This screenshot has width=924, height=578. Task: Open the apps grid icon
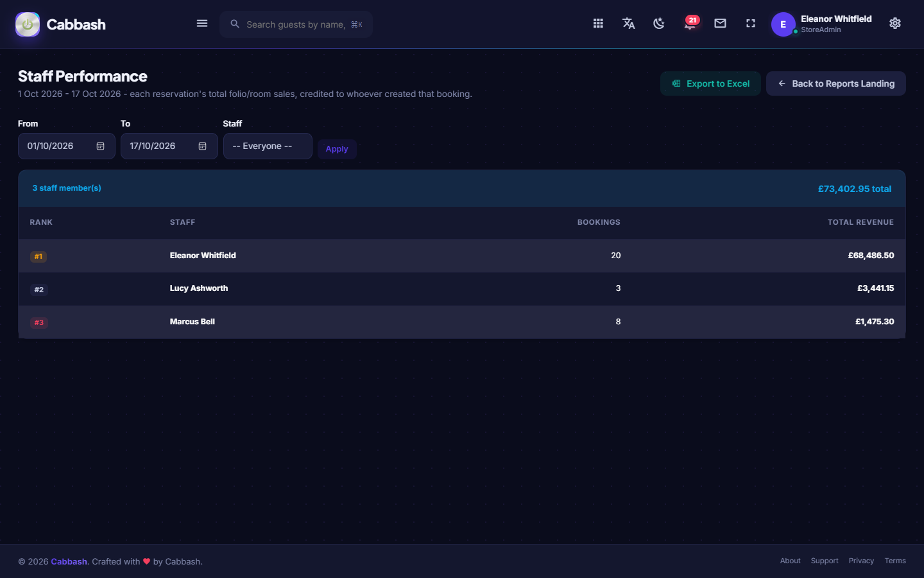pos(598,24)
